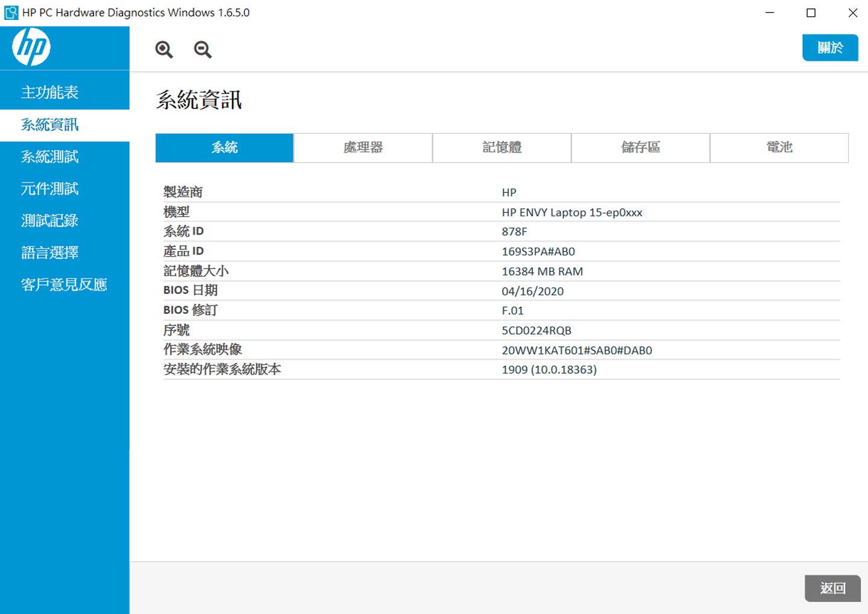Open 測試記錄 in the sidebar

point(64,221)
